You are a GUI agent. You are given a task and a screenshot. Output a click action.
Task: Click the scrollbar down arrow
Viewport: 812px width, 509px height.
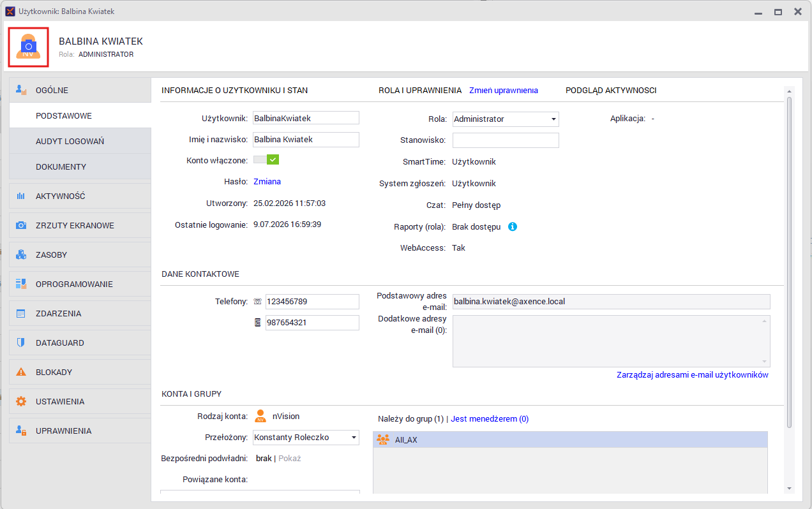tap(790, 489)
